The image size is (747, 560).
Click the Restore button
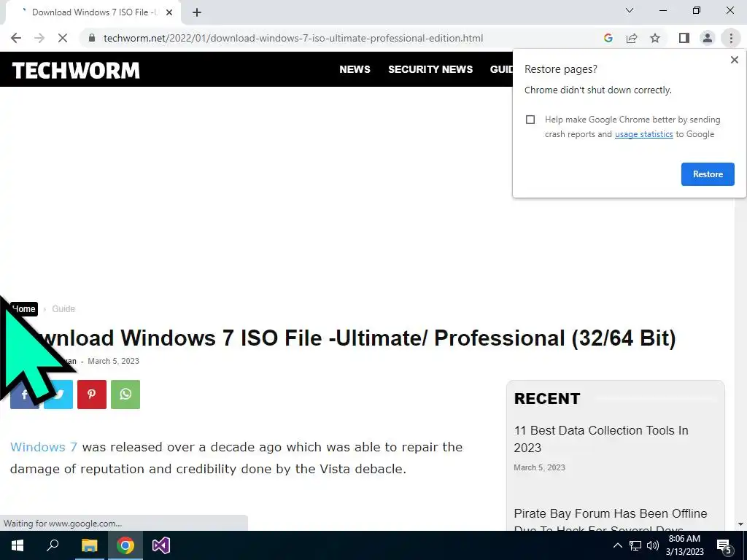click(708, 174)
